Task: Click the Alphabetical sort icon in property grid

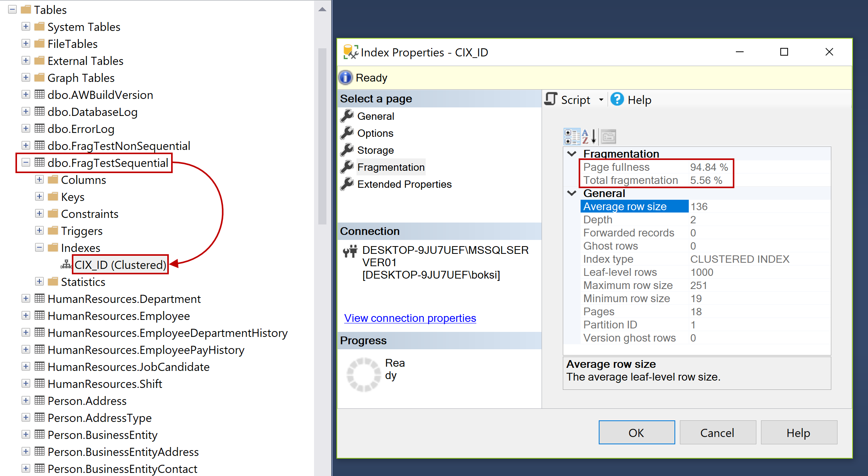Action: [589, 136]
